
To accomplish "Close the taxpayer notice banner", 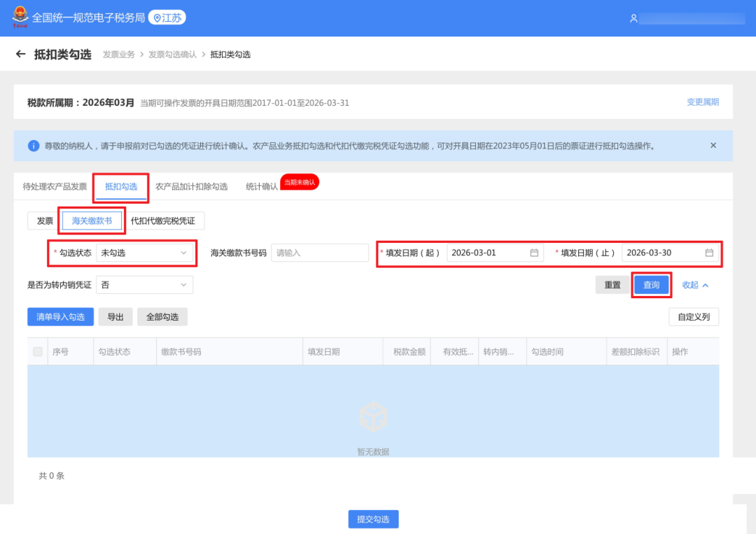I will pyautogui.click(x=713, y=145).
